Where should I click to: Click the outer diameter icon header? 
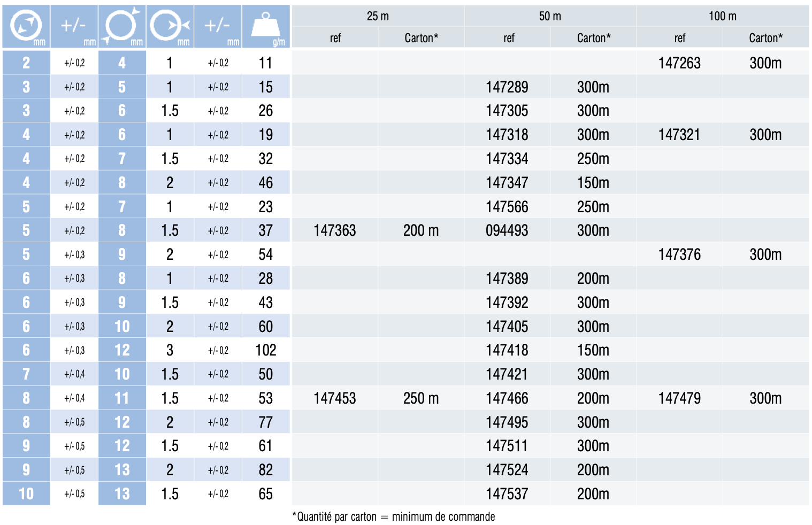click(x=122, y=26)
